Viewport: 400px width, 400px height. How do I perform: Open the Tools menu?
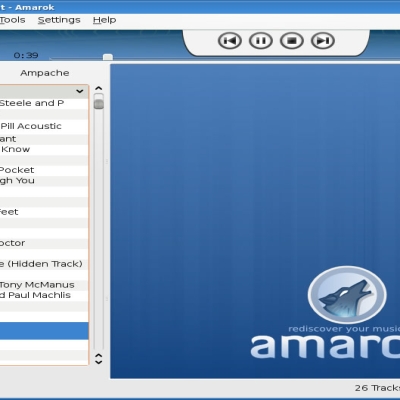pyautogui.click(x=12, y=20)
